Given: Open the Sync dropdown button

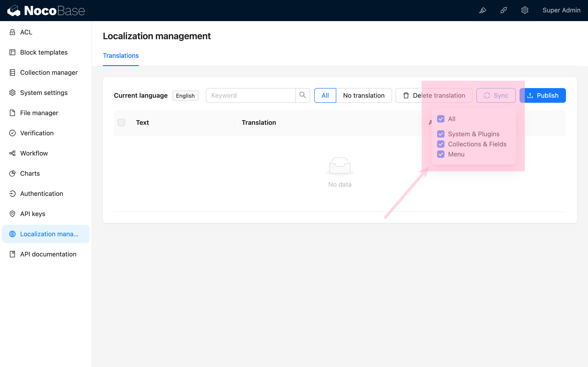Looking at the screenshot, I should pos(496,95).
